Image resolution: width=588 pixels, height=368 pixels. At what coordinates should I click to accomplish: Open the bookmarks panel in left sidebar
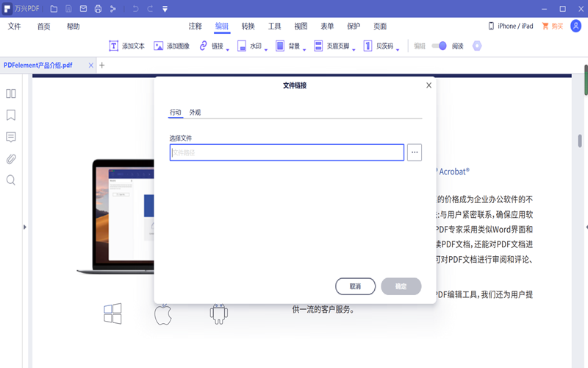[11, 116]
